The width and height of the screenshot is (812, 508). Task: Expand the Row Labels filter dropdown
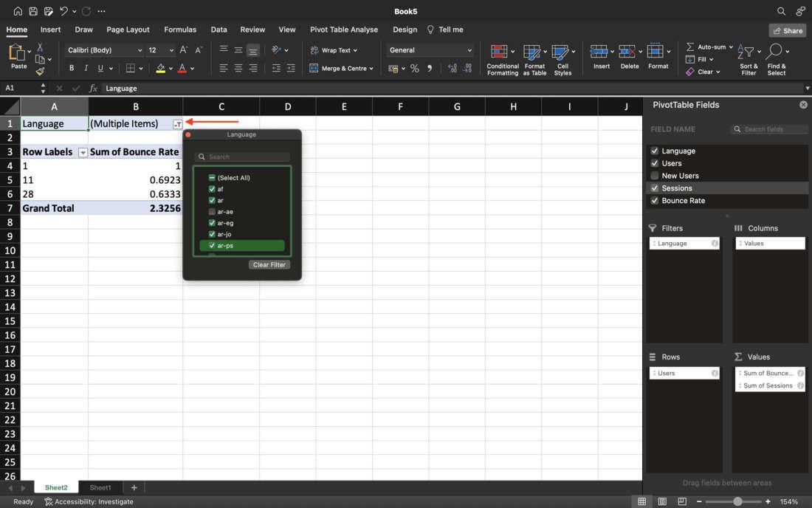[x=83, y=152]
